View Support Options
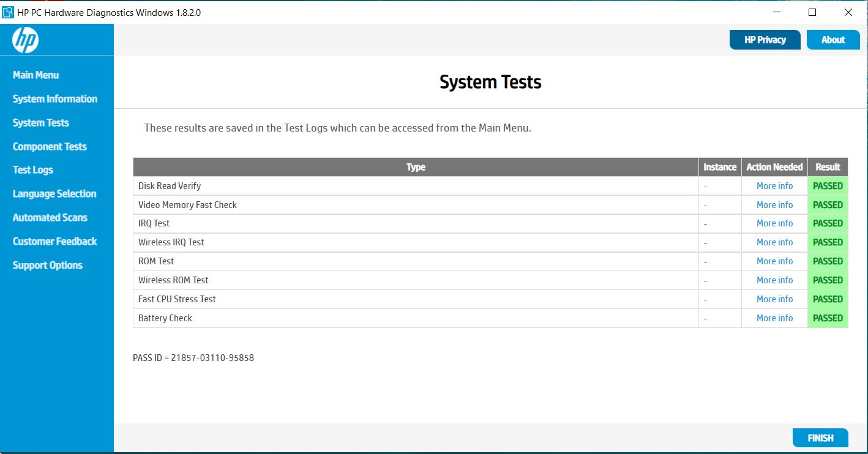This screenshot has width=868, height=454. point(47,265)
